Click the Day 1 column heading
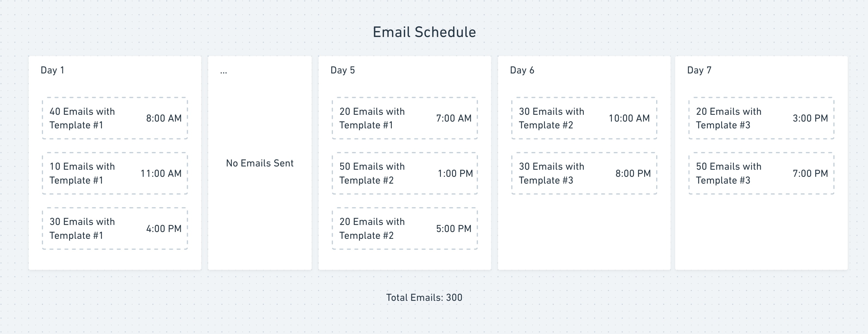Image resolution: width=868 pixels, height=334 pixels. 53,70
